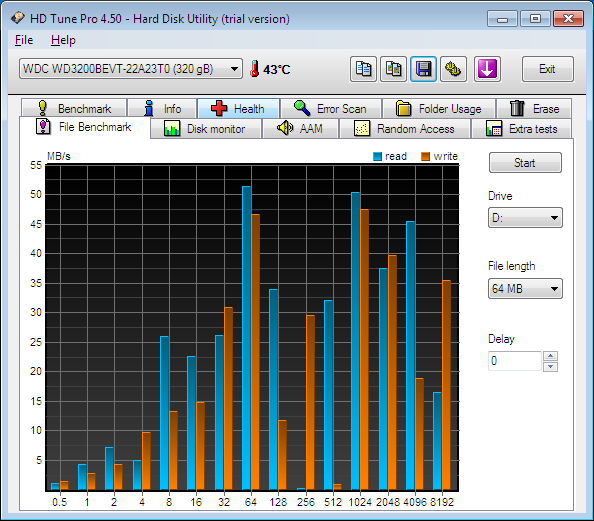This screenshot has width=594, height=521.
Task: Click the thermometer temperature icon
Action: tap(255, 69)
